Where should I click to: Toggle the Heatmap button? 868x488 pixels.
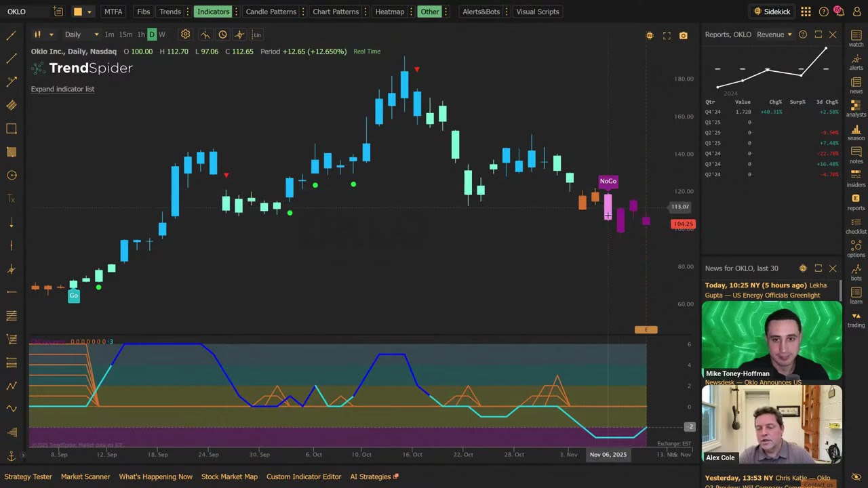(390, 12)
